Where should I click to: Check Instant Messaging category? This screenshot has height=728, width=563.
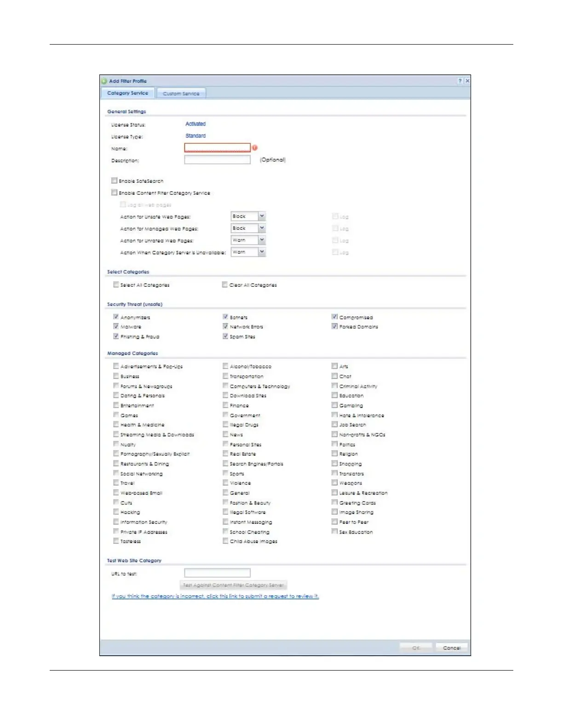[225, 522]
